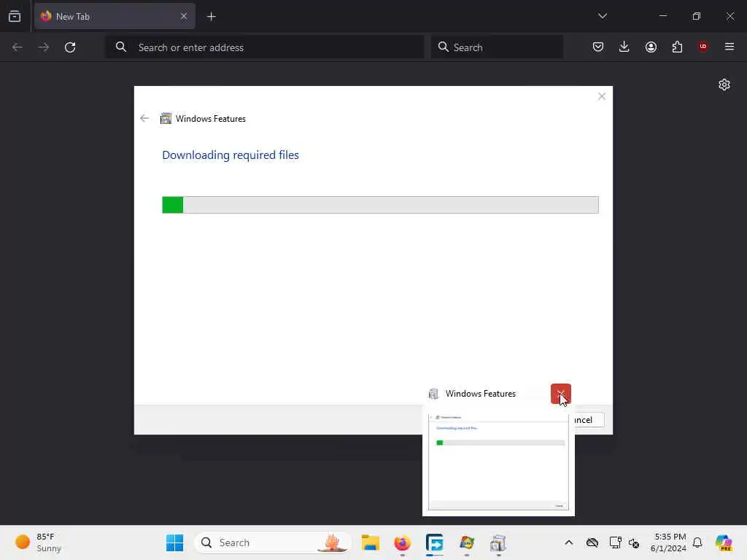Switch to Firefox on the taskbar
The image size is (747, 560).
pyautogui.click(x=403, y=542)
